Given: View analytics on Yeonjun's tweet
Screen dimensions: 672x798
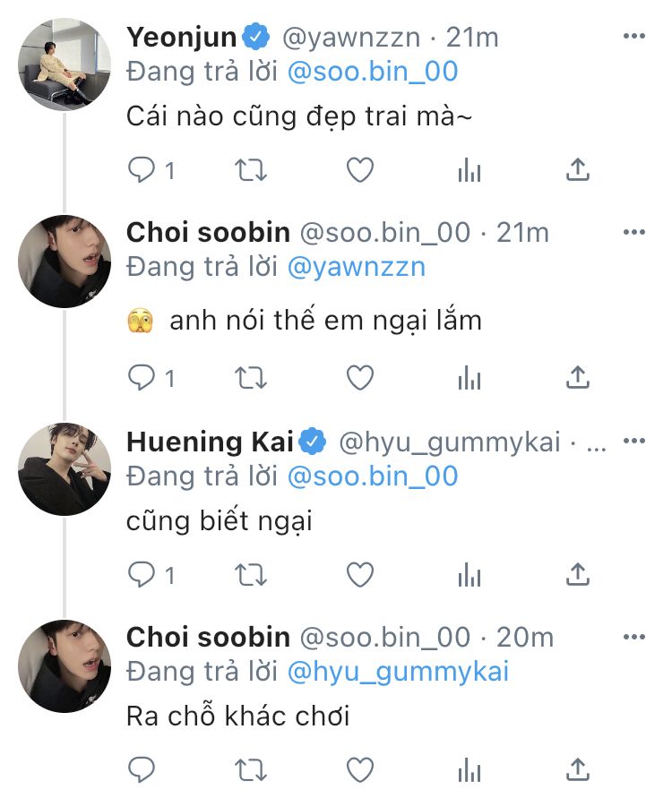Looking at the screenshot, I should click(x=470, y=171).
